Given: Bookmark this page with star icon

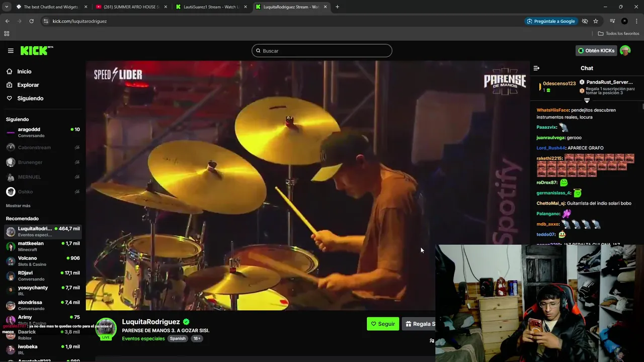Looking at the screenshot, I should click(x=596, y=21).
